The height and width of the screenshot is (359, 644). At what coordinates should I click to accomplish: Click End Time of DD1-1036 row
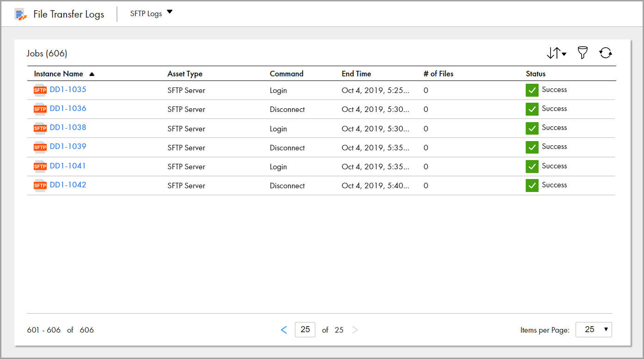(375, 109)
